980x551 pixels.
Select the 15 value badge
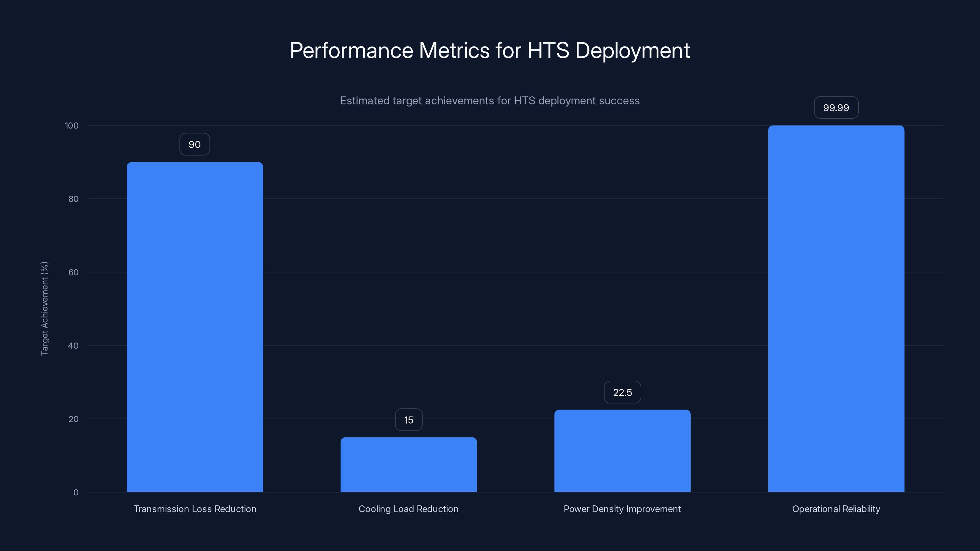click(409, 419)
